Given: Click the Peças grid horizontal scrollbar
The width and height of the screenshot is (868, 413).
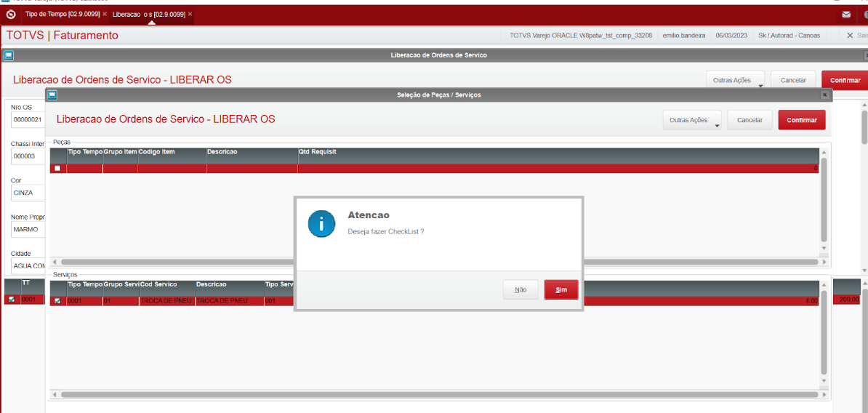Looking at the screenshot, I should (440, 262).
